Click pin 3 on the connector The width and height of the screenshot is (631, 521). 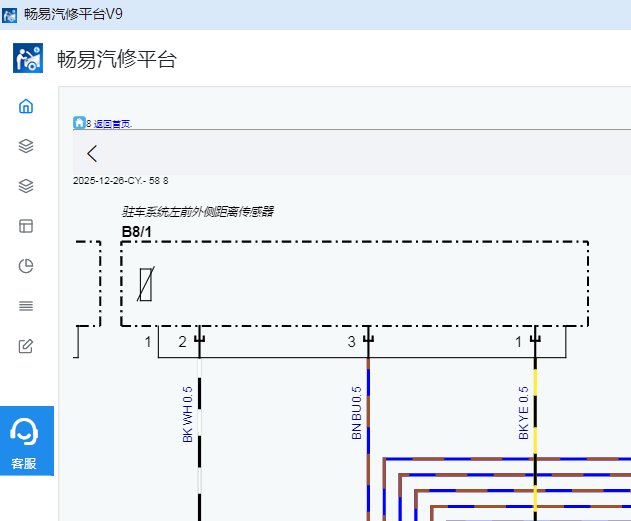coord(352,342)
